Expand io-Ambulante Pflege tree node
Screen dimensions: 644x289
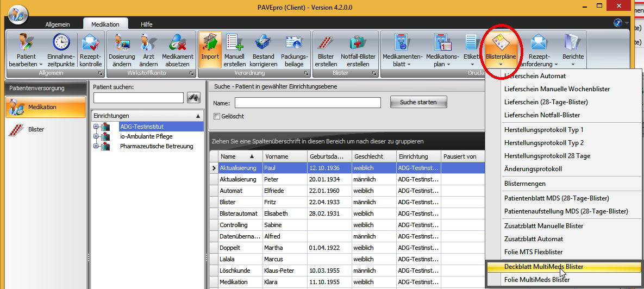[x=96, y=136]
